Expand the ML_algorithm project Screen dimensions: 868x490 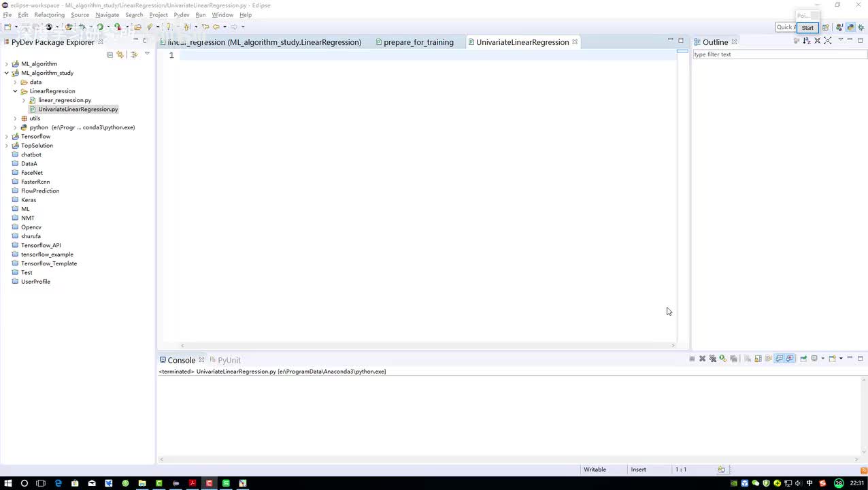7,64
